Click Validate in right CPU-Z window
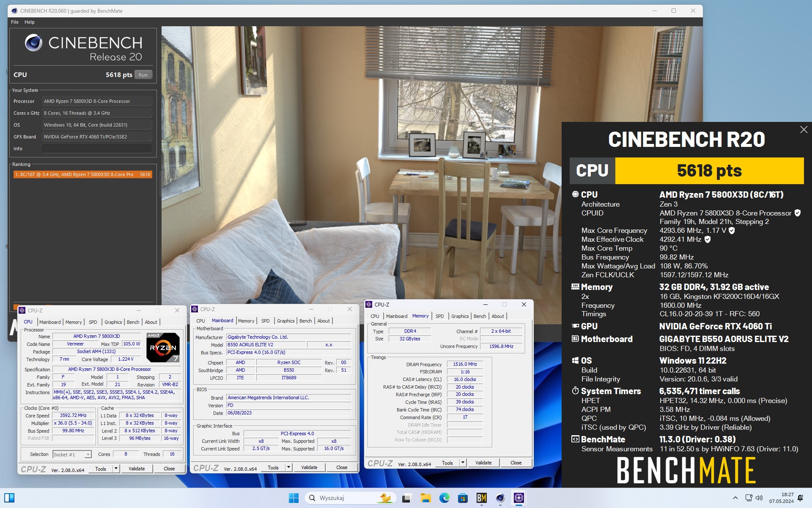 [x=483, y=463]
